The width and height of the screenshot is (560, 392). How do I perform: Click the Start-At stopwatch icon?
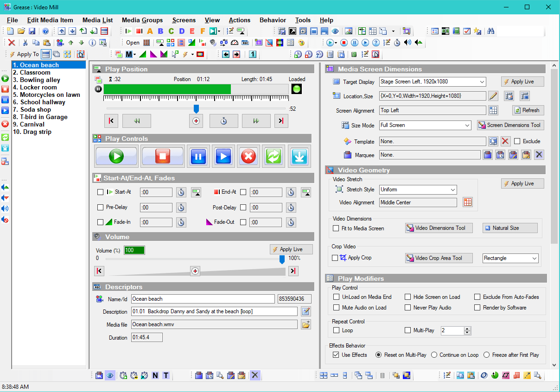[x=181, y=192]
